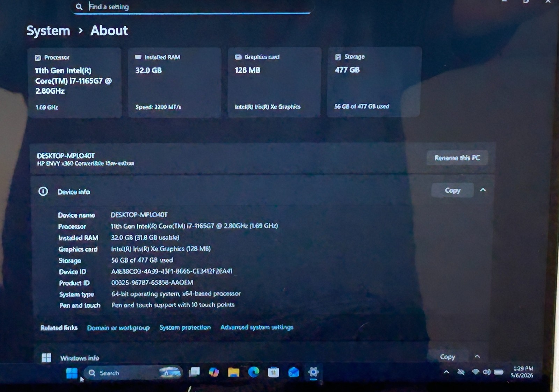This screenshot has height=392, width=559.
Task: Open File Explorer from taskbar
Action: [233, 372]
